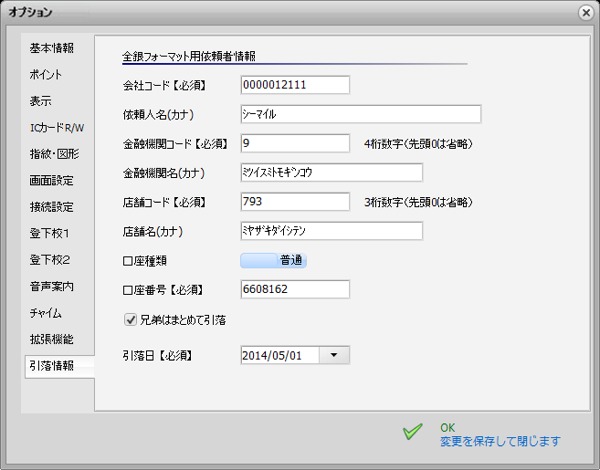Image resolution: width=600 pixels, height=470 pixels.
Task: Select the 登下校1 tab
Action: [x=49, y=233]
